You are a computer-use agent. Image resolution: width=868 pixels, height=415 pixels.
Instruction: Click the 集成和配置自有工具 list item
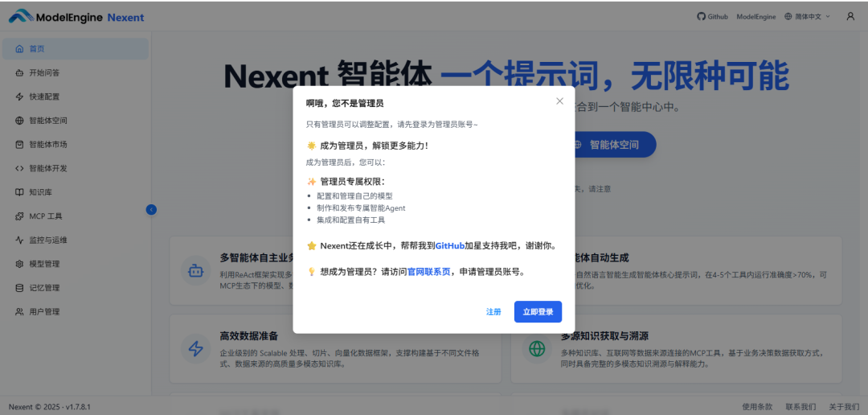[x=351, y=220]
